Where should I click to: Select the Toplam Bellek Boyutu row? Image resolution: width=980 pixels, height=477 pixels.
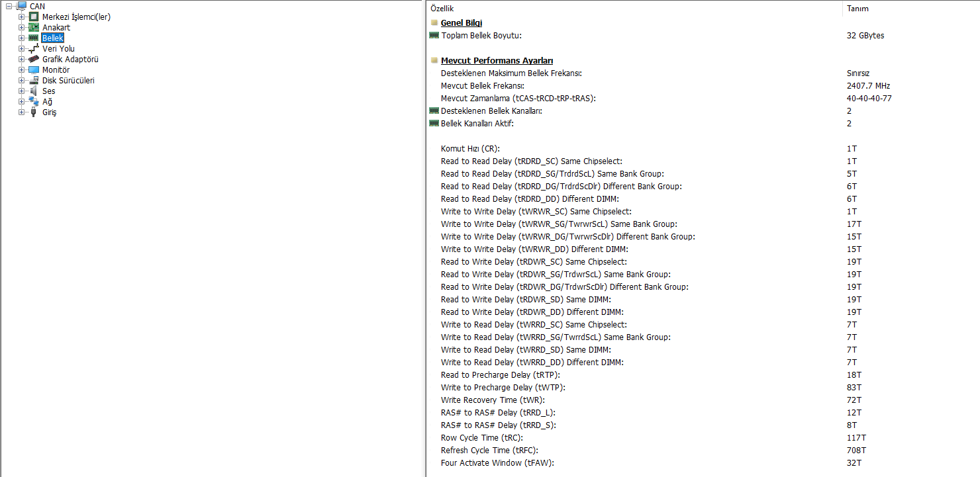[703, 35]
